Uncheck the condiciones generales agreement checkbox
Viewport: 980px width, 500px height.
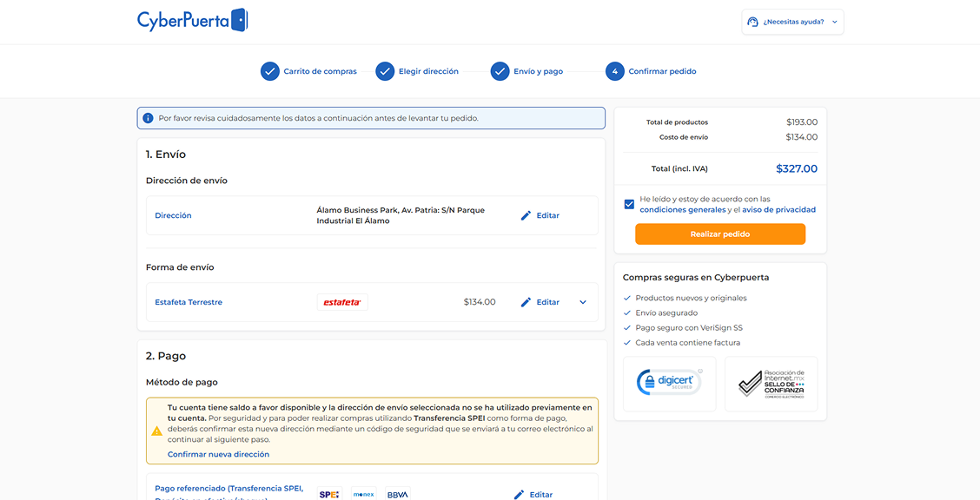[629, 204]
